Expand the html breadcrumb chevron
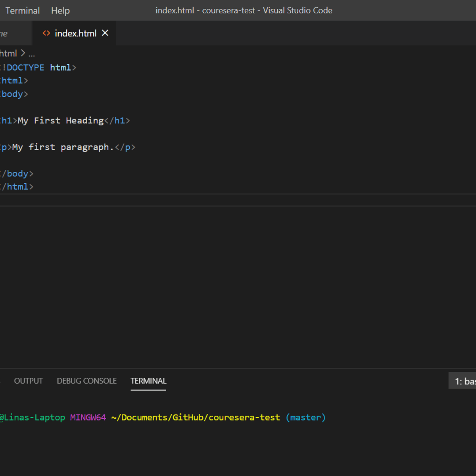The image size is (476, 476). tap(23, 53)
